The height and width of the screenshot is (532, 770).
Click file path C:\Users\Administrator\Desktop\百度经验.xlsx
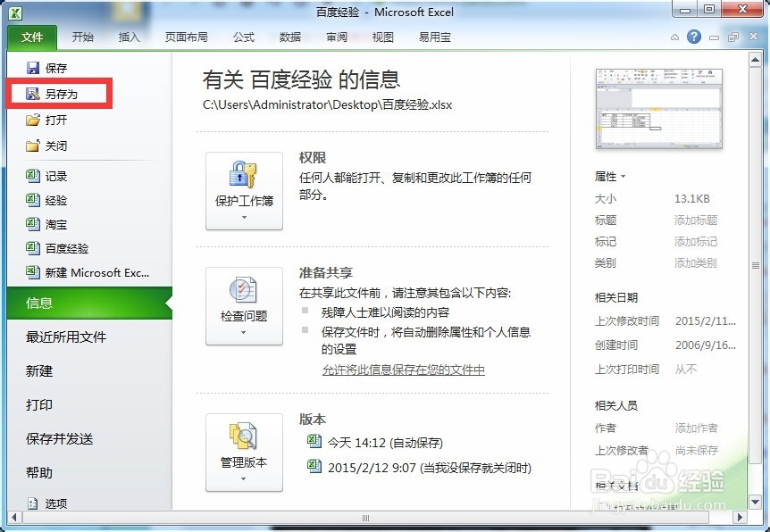328,104
